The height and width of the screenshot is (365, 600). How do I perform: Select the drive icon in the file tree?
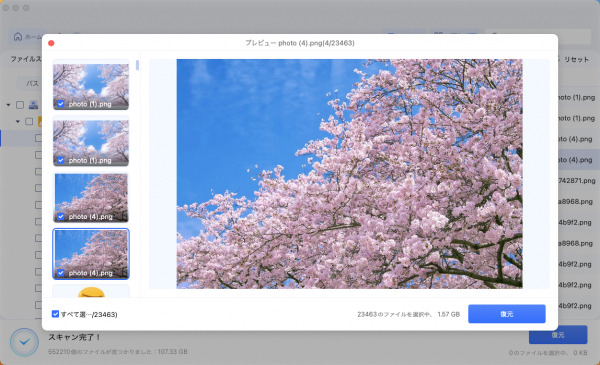(34, 105)
